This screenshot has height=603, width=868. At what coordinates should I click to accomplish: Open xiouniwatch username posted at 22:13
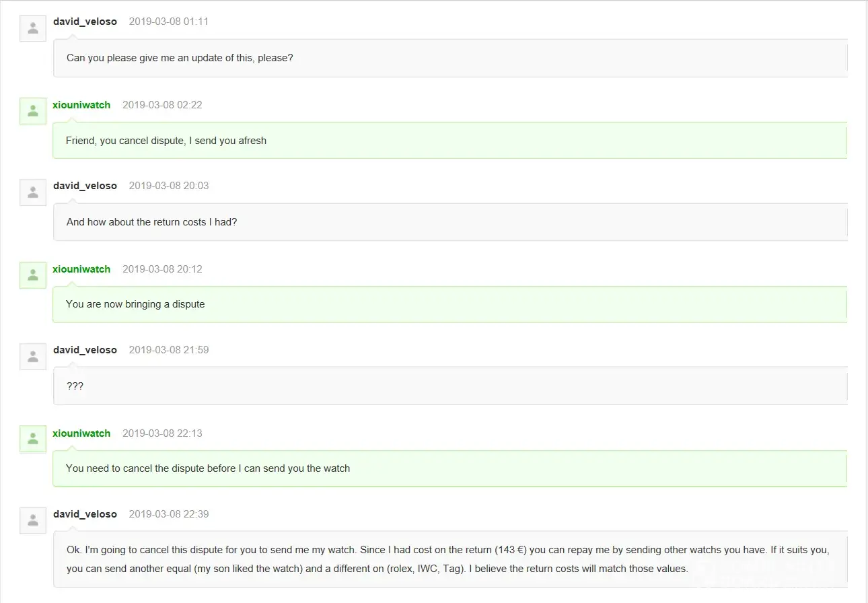[x=81, y=433]
